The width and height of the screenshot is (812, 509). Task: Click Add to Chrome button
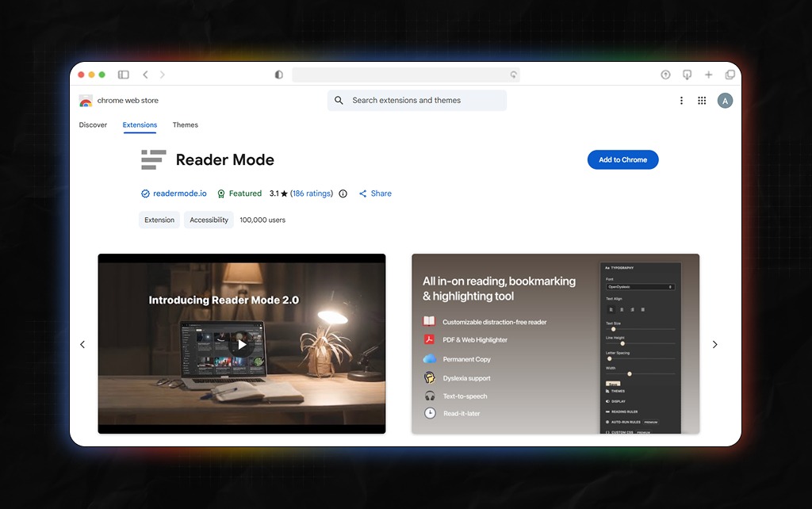[x=622, y=159]
